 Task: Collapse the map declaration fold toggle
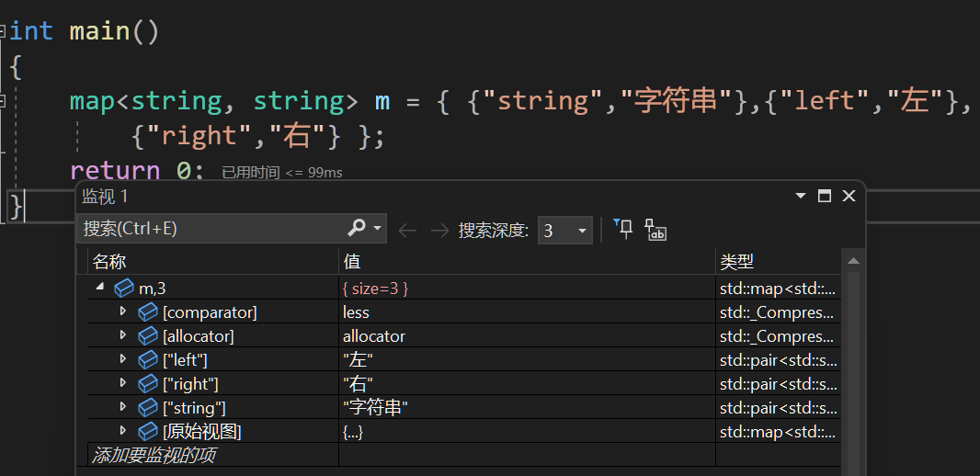[3, 100]
